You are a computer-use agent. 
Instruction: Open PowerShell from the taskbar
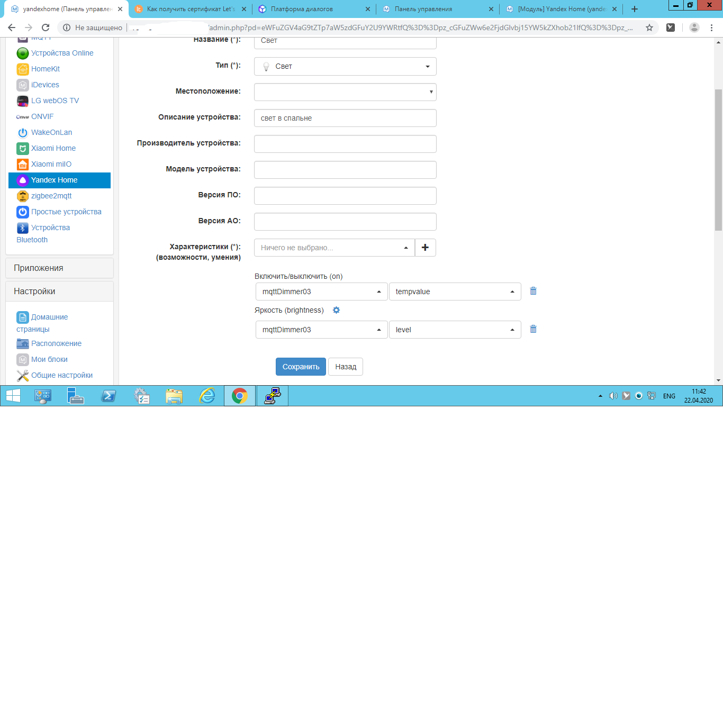click(109, 396)
